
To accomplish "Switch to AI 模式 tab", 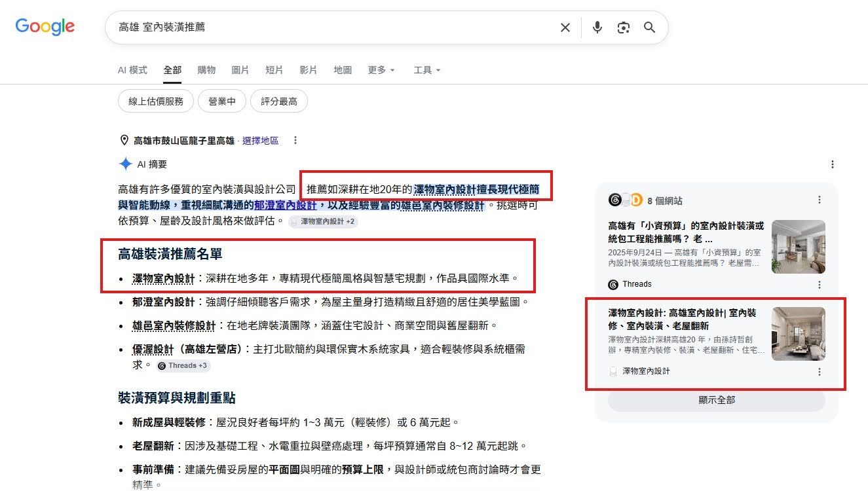I will click(132, 70).
